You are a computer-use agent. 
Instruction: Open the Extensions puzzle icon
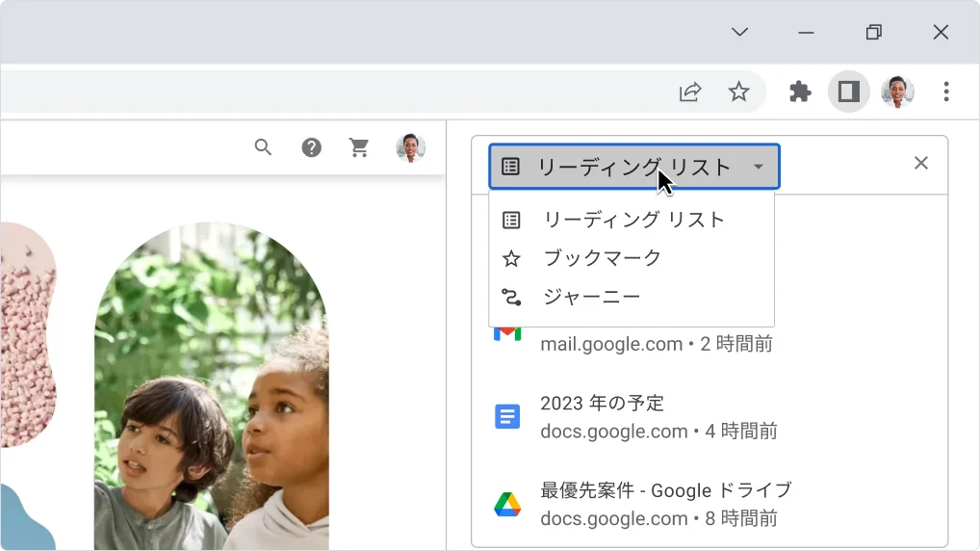(x=800, y=92)
